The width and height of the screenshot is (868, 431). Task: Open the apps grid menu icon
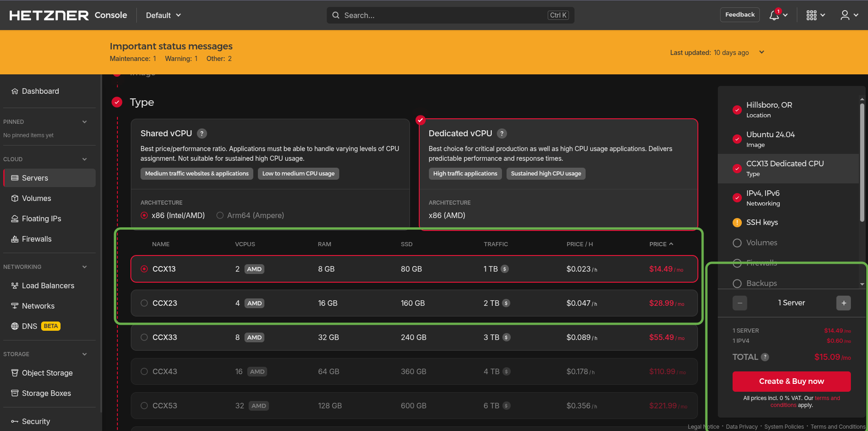[812, 15]
